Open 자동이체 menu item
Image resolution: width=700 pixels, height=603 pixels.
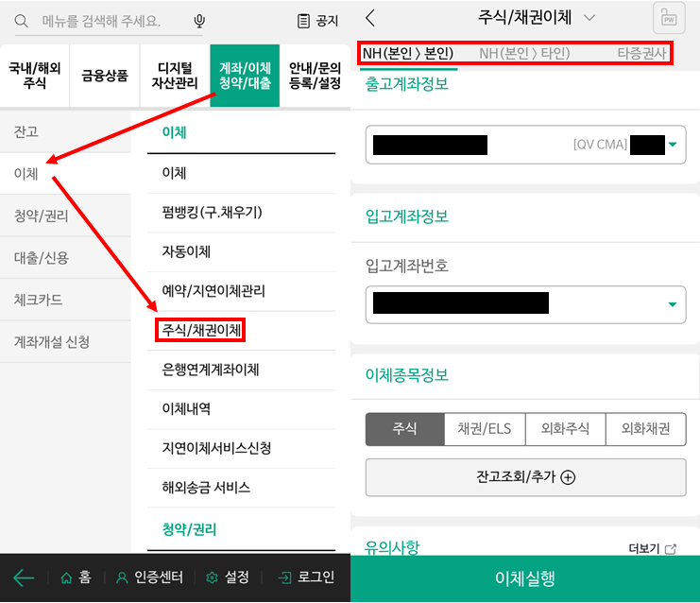[241, 251]
